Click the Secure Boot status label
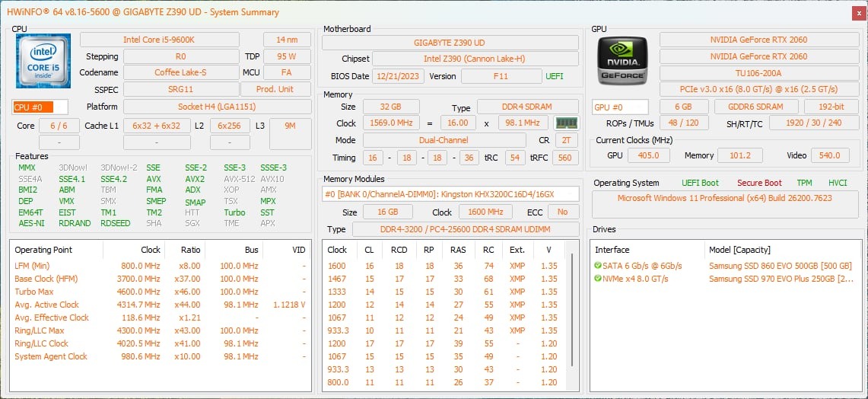Screen dimensions: 868x399 [x=759, y=183]
